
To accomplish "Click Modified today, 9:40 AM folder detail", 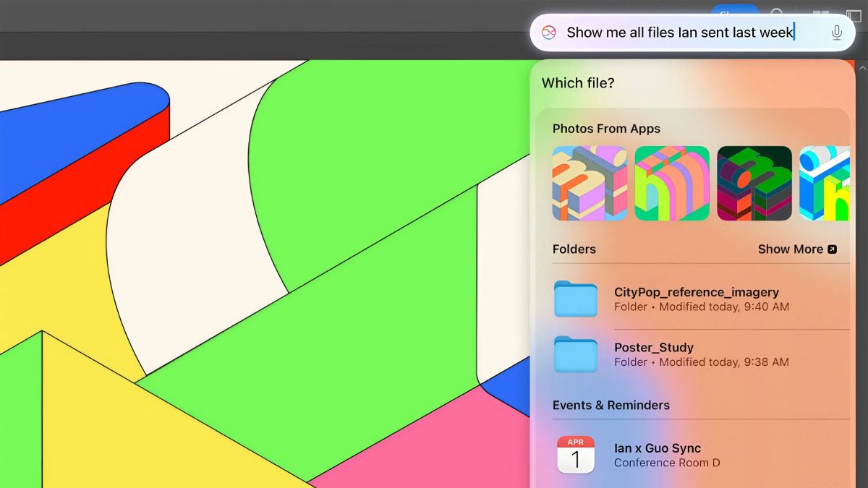I will coord(724,307).
